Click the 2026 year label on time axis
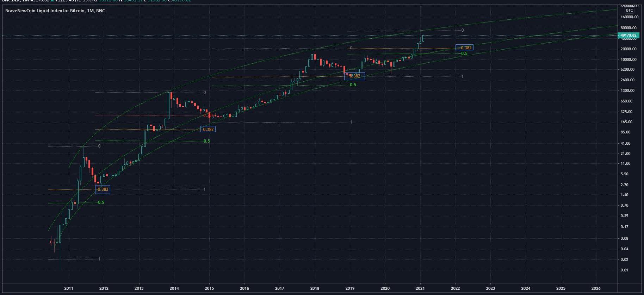The image size is (644, 295). (x=596, y=288)
